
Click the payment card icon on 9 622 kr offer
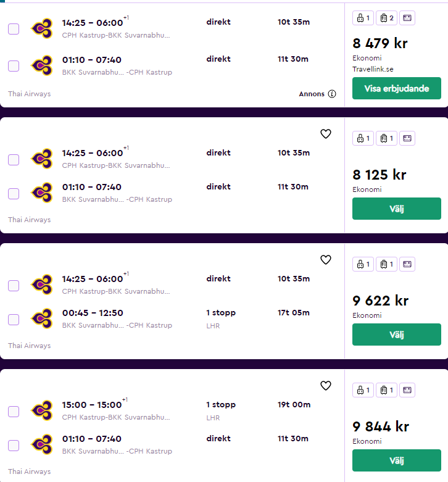(407, 264)
